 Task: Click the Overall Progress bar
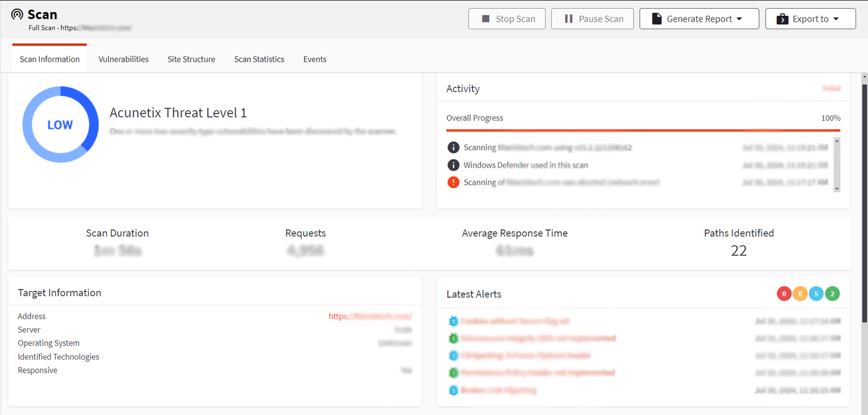coord(643,130)
